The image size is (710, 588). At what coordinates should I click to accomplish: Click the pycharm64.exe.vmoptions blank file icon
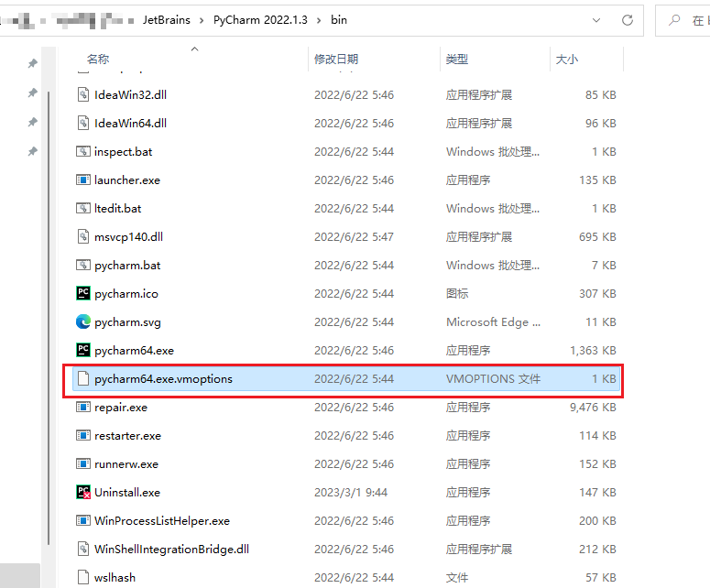[82, 378]
